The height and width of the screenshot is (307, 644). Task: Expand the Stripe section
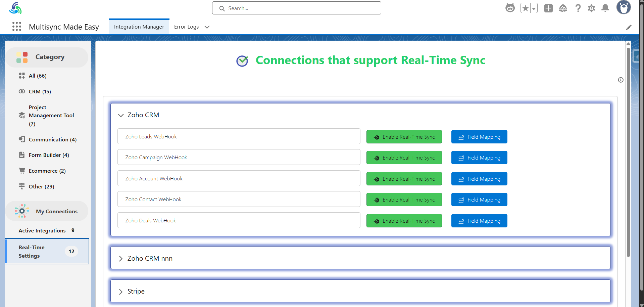click(121, 292)
